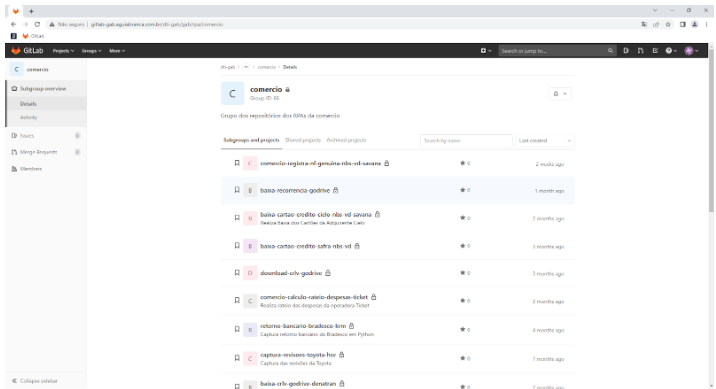Open the Last created sort dropdown
716x389 pixels.
[545, 141]
